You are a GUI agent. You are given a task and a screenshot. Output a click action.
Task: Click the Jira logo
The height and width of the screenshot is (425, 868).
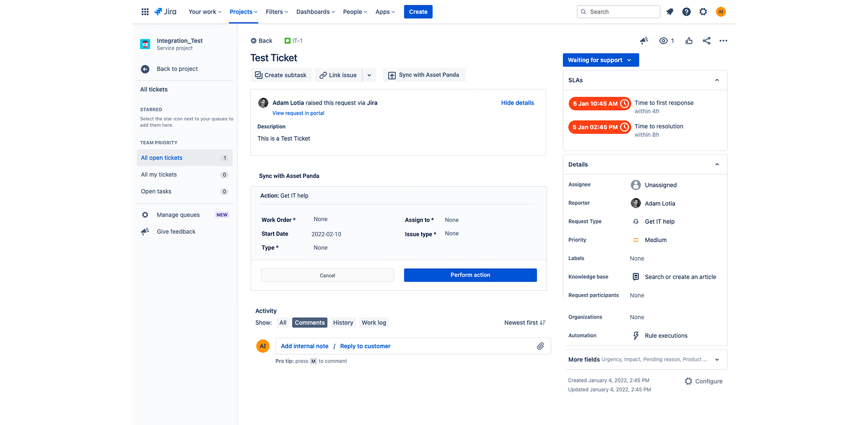pyautogui.click(x=165, y=12)
